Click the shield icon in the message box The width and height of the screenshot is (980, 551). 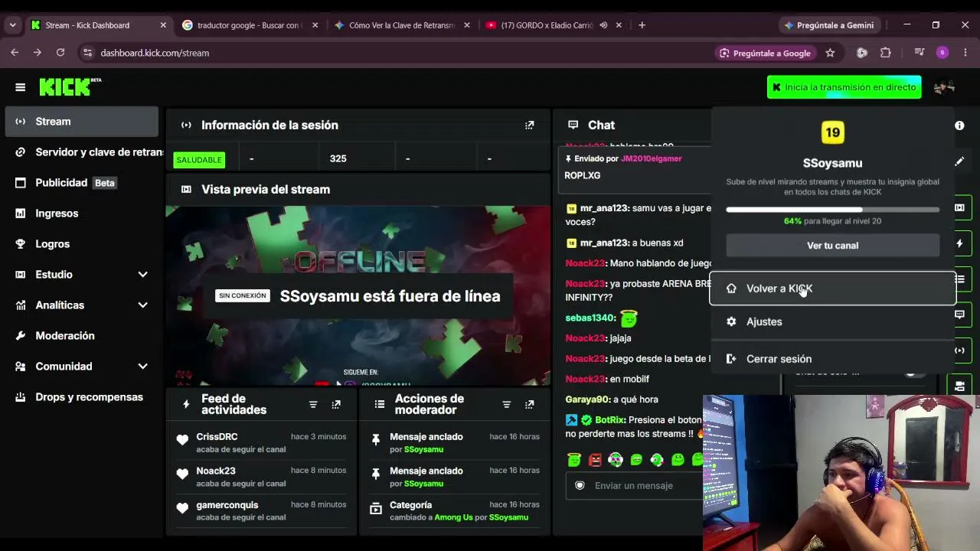[580, 485]
